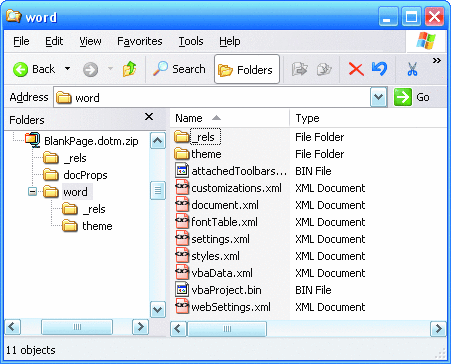451x364 pixels.
Task: Click folder tree horizontal scroll right arrow
Action: coord(140,327)
